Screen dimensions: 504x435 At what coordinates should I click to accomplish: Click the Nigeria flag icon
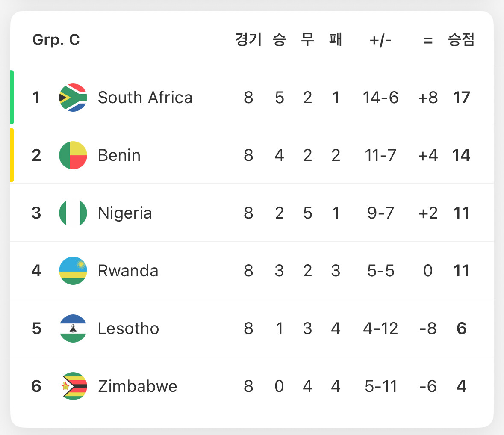pos(73,213)
